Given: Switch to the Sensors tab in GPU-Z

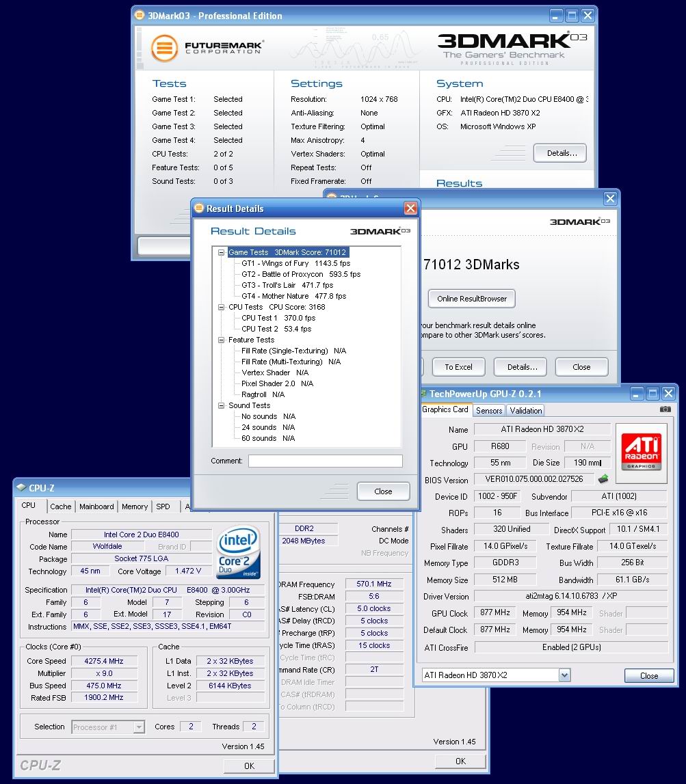Looking at the screenshot, I should point(489,411).
